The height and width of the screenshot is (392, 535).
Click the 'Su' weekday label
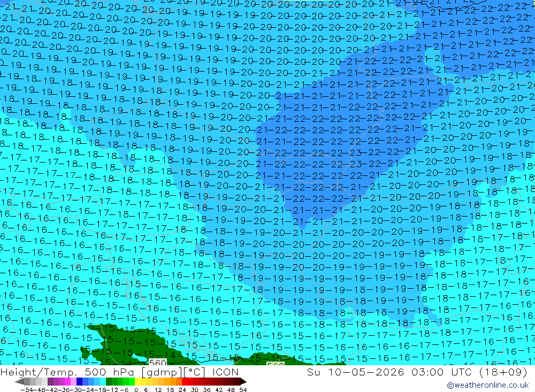coord(313,372)
